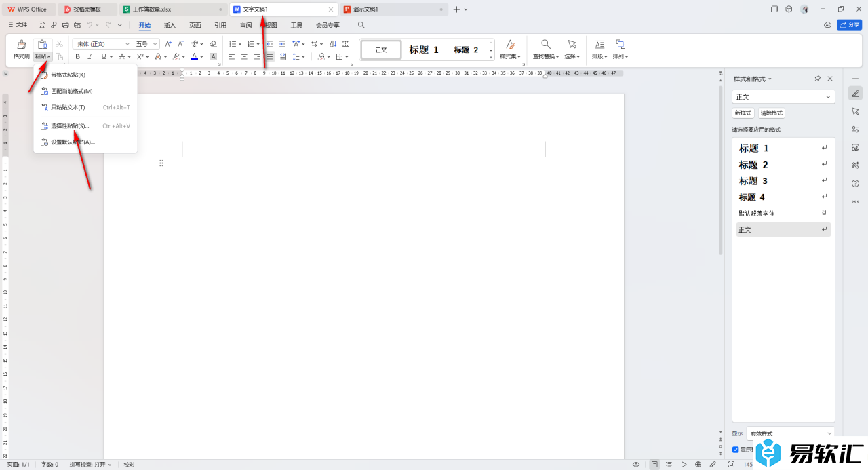Click the Paste clipboard icon
This screenshot has width=868, height=470.
(42, 45)
